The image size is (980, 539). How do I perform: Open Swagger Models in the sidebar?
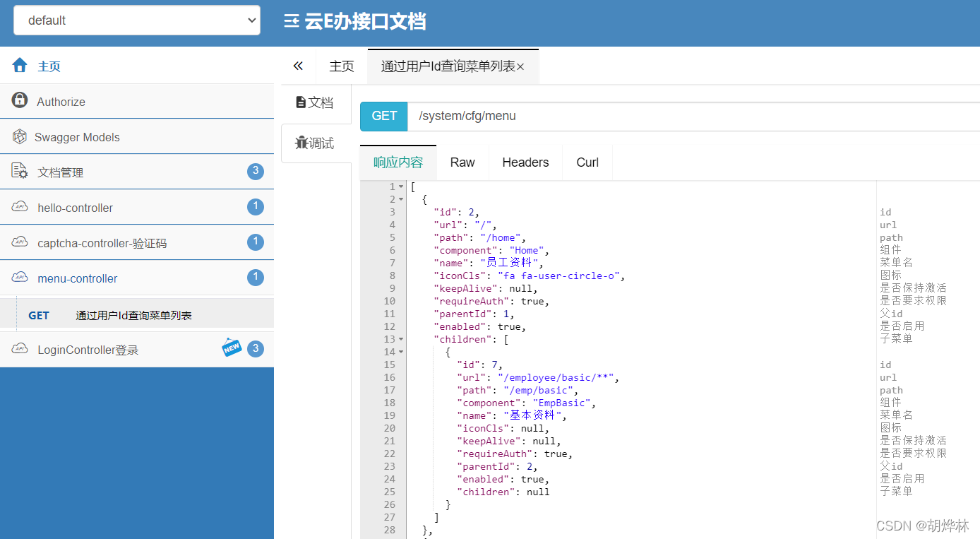pos(137,136)
